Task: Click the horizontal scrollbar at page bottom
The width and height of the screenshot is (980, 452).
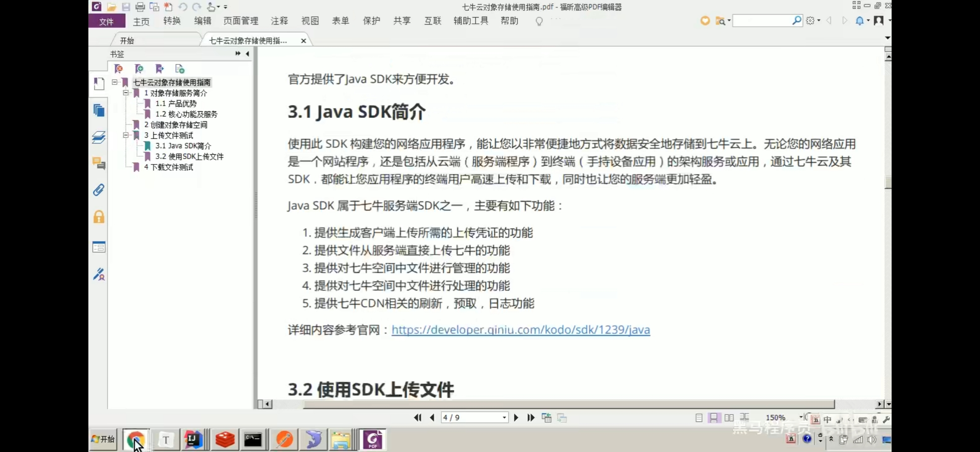Action: 569,404
